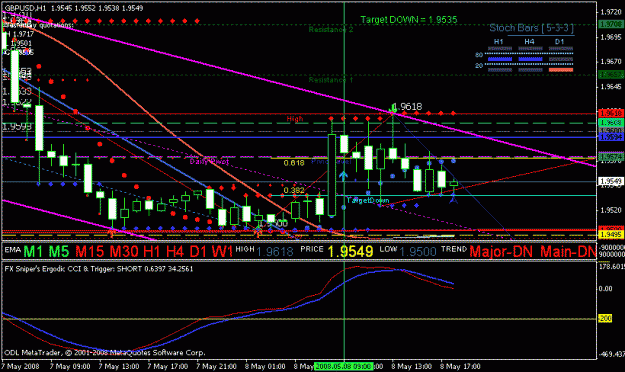
Task: Click the green 1.9608 tag on the price axis
Action: click(611, 122)
